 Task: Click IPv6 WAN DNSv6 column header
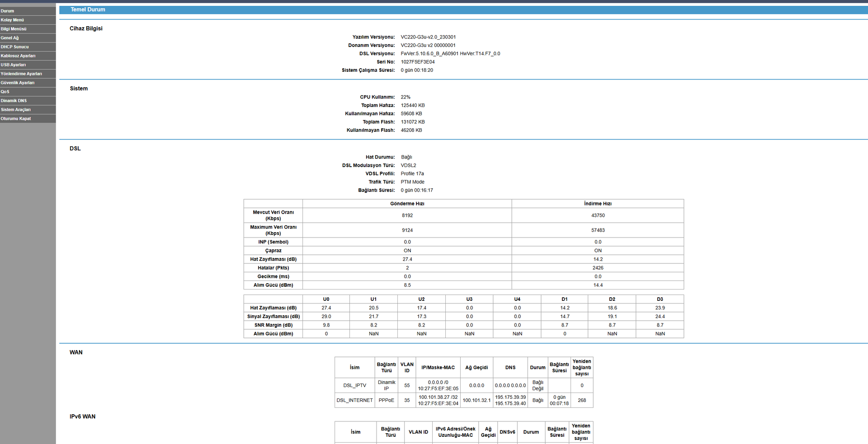tap(507, 432)
